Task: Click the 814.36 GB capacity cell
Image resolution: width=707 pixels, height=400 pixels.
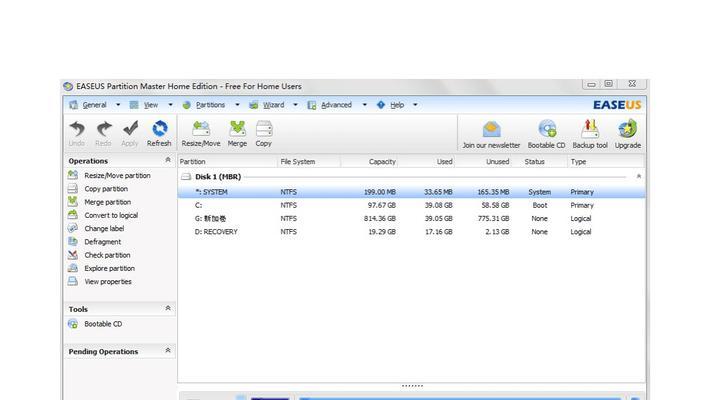Action: [x=380, y=219]
